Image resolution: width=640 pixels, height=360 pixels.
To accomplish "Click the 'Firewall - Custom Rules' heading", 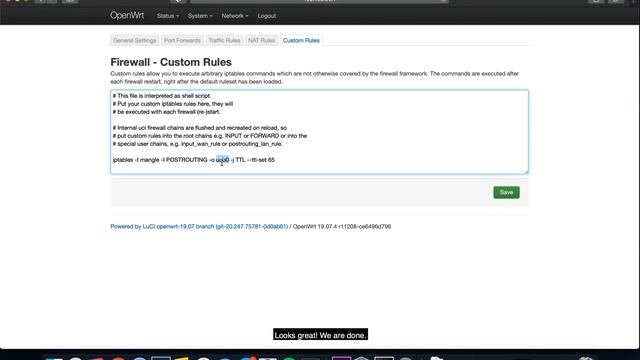I will point(171,62).
